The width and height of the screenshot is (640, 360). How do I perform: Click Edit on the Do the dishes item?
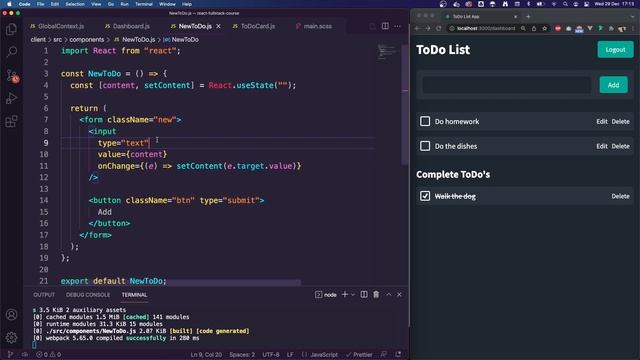(x=602, y=146)
